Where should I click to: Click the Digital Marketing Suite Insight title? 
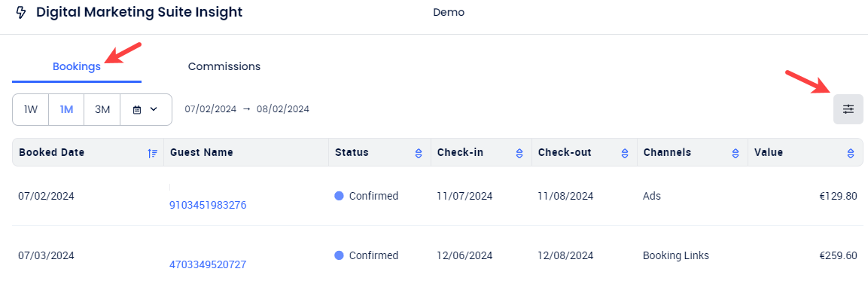tap(139, 12)
